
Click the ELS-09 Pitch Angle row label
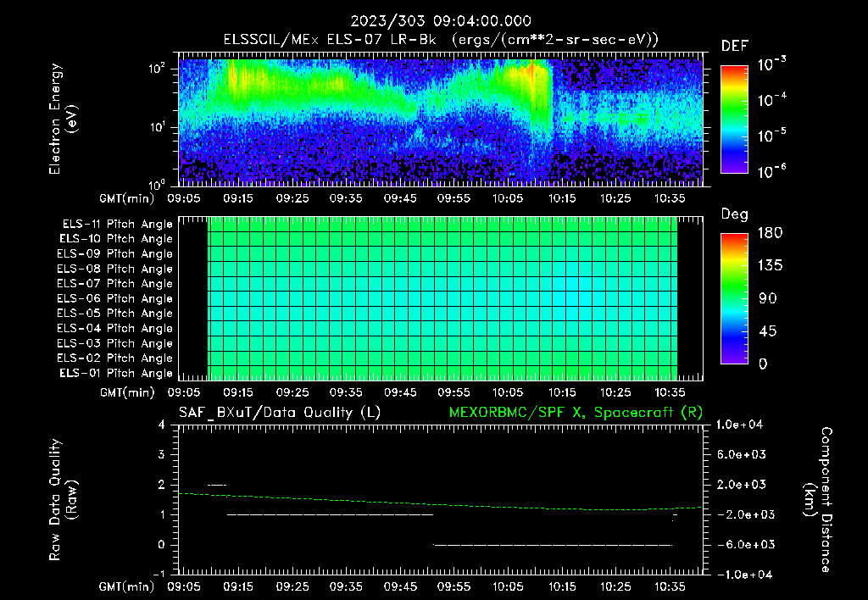point(115,254)
